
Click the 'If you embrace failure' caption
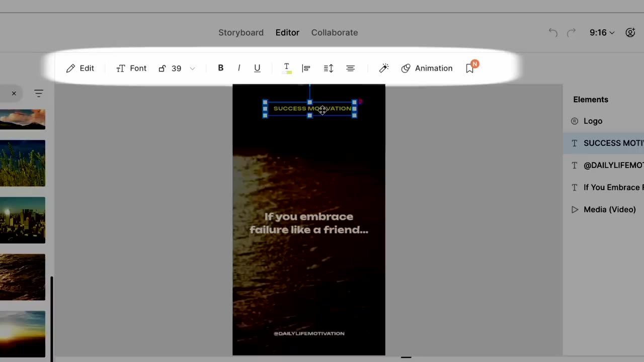pos(309,223)
